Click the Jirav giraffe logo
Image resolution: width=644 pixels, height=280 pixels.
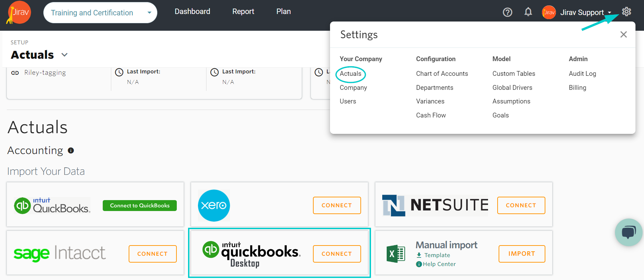pyautogui.click(x=19, y=13)
